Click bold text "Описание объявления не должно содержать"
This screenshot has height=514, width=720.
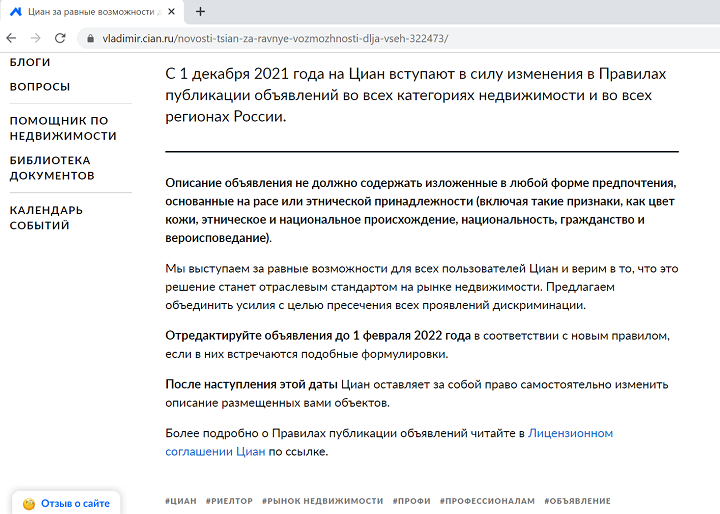pyautogui.click(x=293, y=183)
